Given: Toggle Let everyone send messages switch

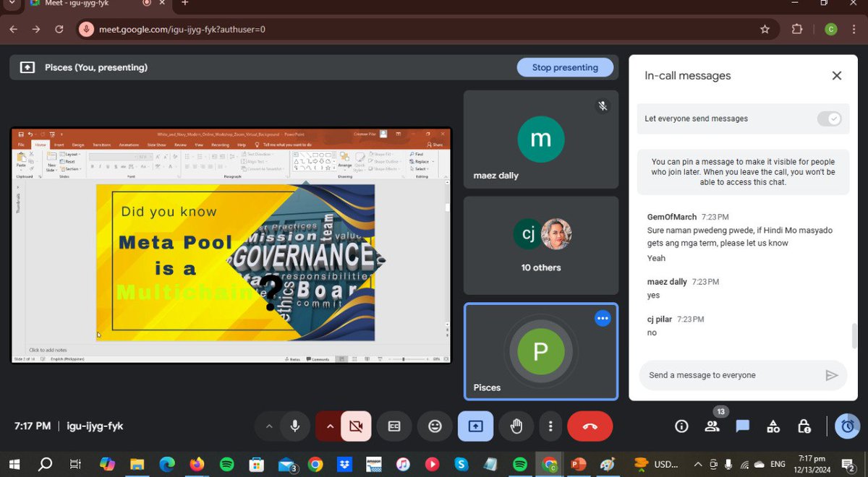Looking at the screenshot, I should tap(829, 119).
